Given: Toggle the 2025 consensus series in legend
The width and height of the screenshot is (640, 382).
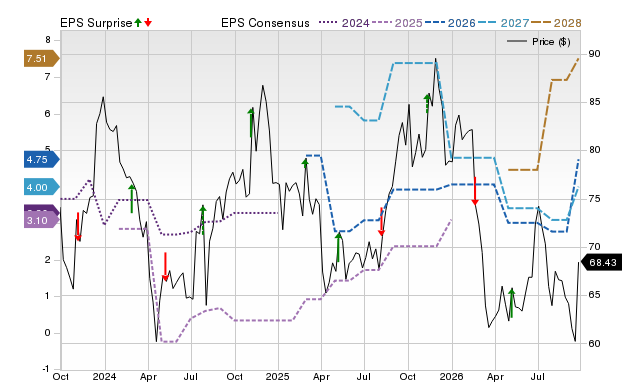Looking at the screenshot, I should coord(397,23).
